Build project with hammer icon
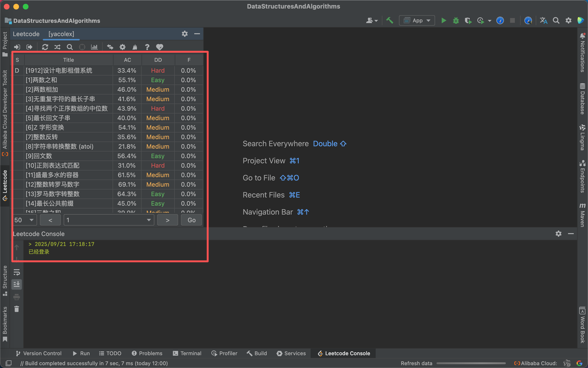This screenshot has height=368, width=588. 390,20
